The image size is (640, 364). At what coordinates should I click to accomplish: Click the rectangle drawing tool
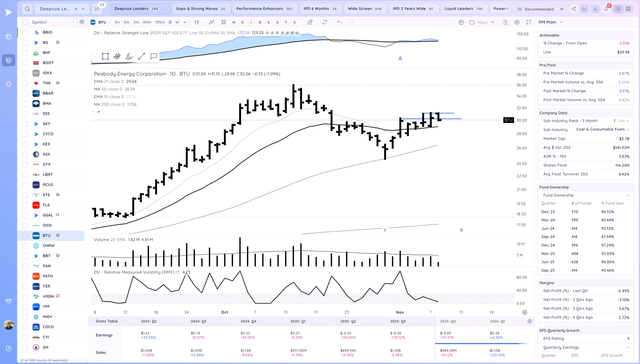105,56
